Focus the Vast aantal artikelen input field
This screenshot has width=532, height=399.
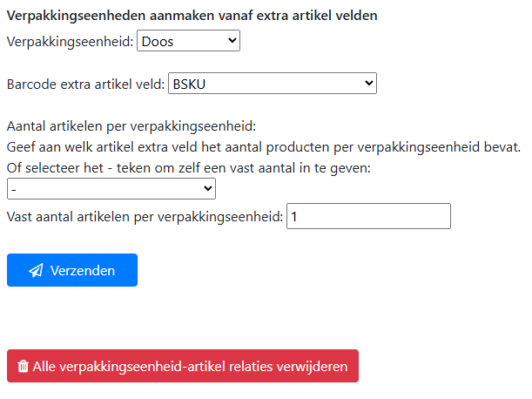coord(368,216)
